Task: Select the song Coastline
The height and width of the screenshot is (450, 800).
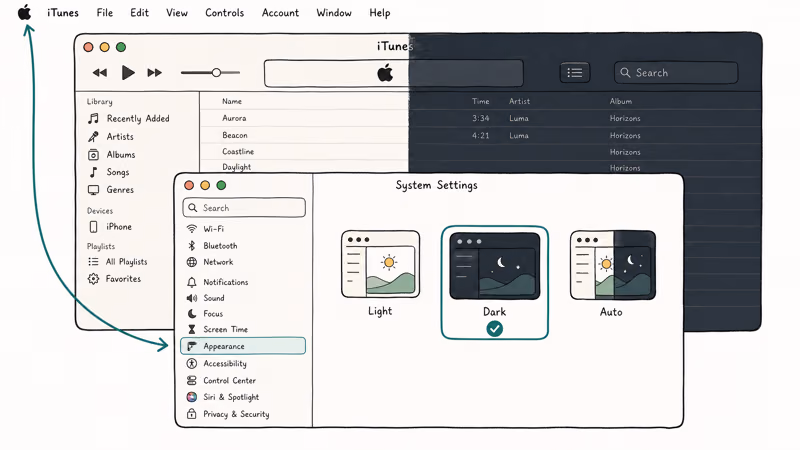Action: click(238, 152)
